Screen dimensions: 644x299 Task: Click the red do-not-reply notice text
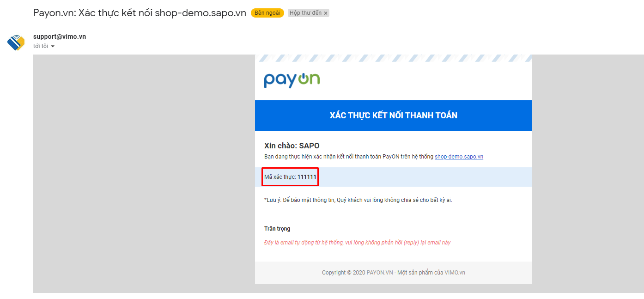357,243
